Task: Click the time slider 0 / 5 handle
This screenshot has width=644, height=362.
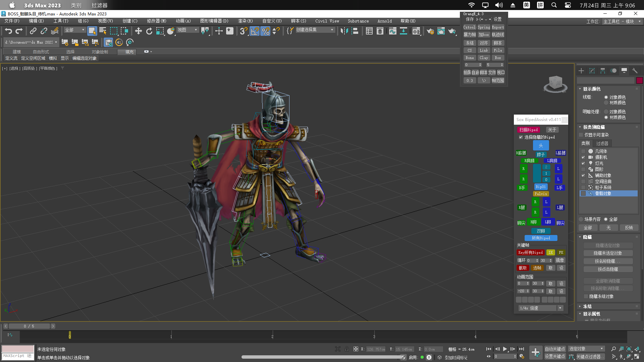Action: (29, 326)
